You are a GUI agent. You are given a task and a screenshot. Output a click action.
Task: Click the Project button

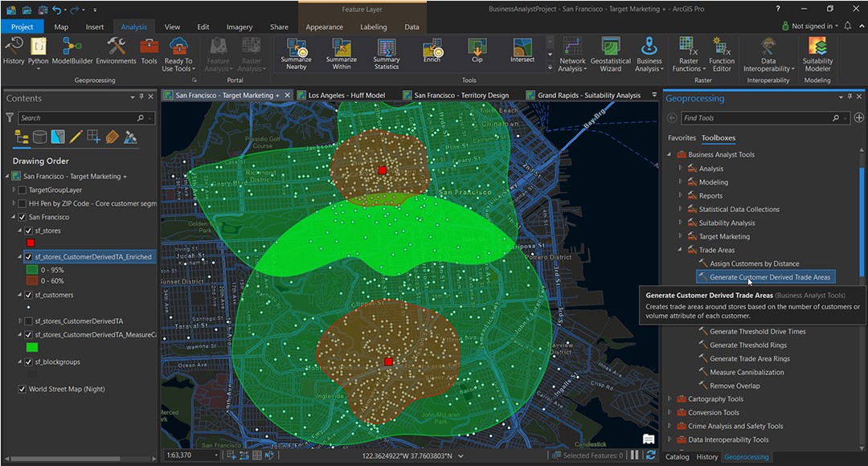click(x=23, y=27)
